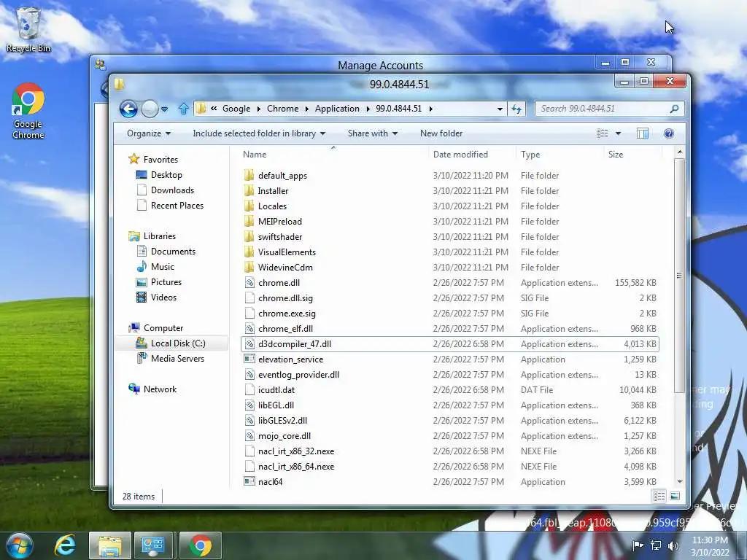Open the recent pages dropdown arrow
747x560 pixels.
pos(165,109)
